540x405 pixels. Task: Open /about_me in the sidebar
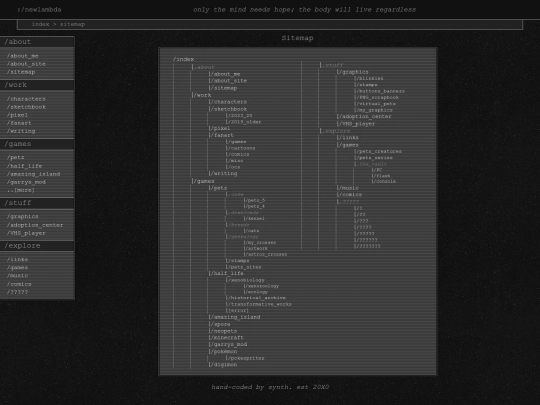(x=23, y=56)
